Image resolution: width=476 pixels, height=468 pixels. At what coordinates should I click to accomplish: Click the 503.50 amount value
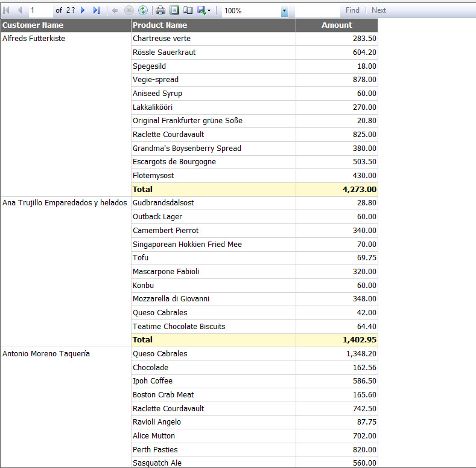[x=337, y=162]
